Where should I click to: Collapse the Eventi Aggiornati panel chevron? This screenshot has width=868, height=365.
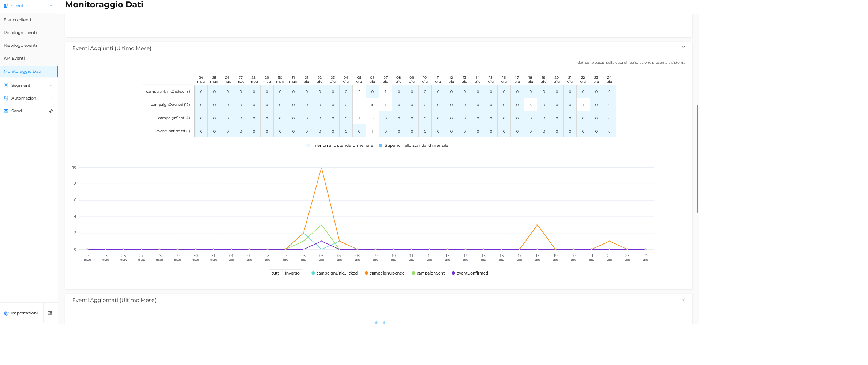683,299
